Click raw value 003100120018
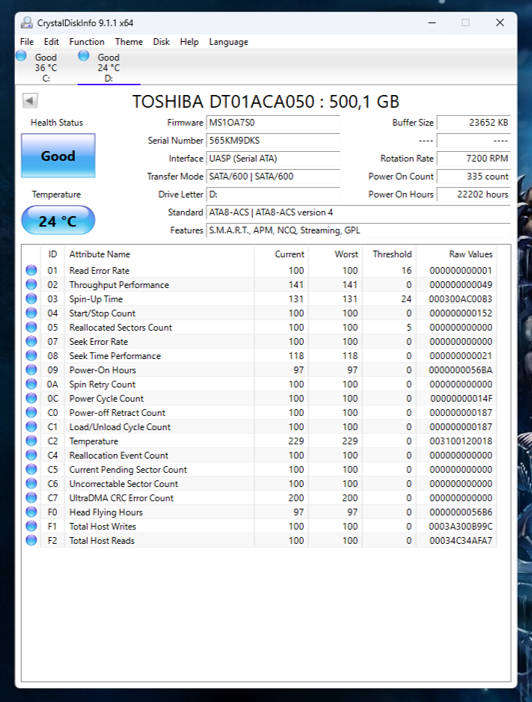Screen dimensions: 532x702 point(460,441)
